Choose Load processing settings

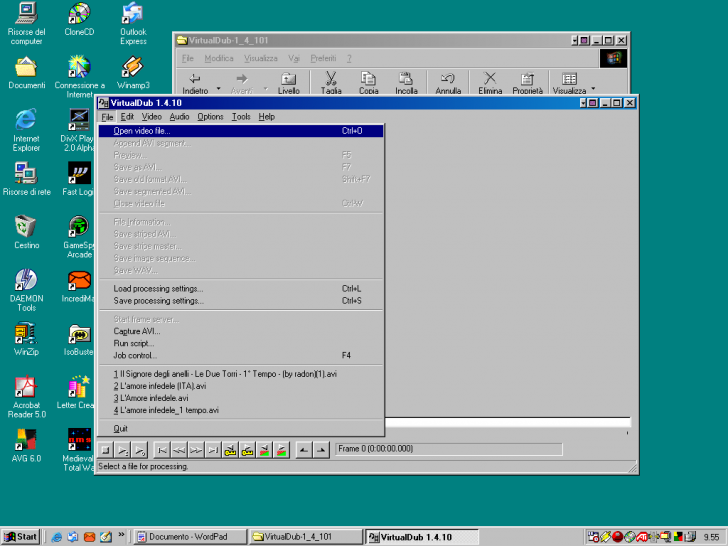[x=241, y=289]
